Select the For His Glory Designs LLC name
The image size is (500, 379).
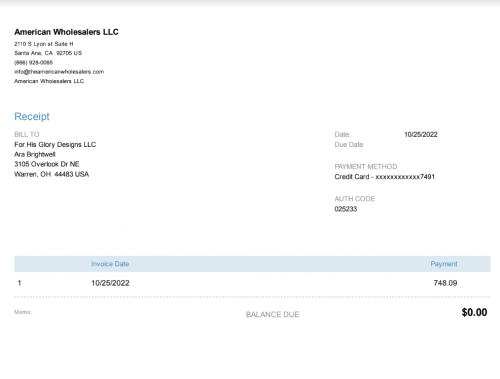click(55, 144)
